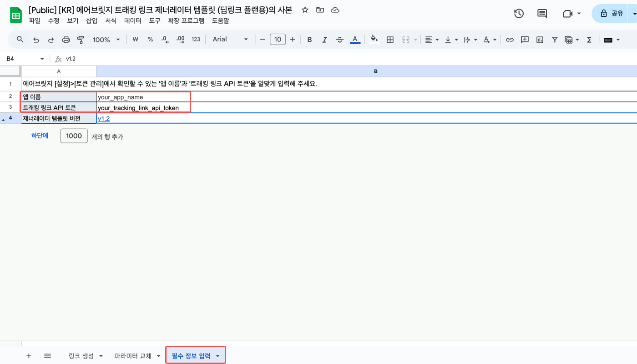Open the table views dropdown
The width and height of the screenshot is (637, 364).
click(572, 40)
